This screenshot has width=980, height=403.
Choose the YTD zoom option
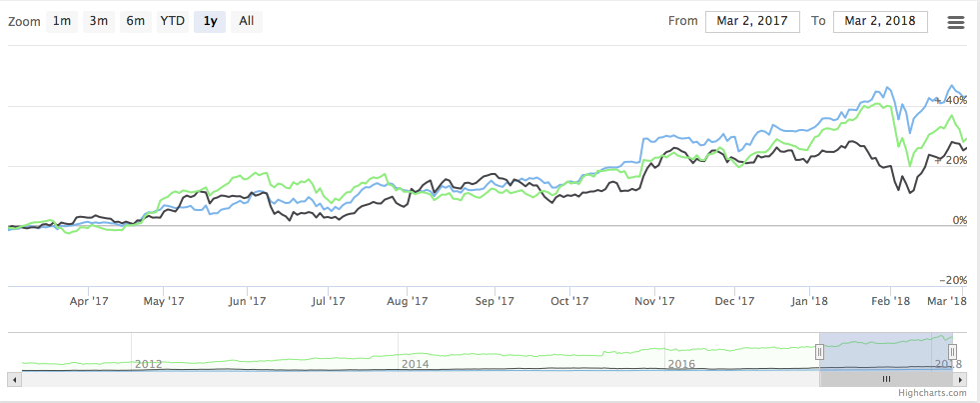coord(173,21)
